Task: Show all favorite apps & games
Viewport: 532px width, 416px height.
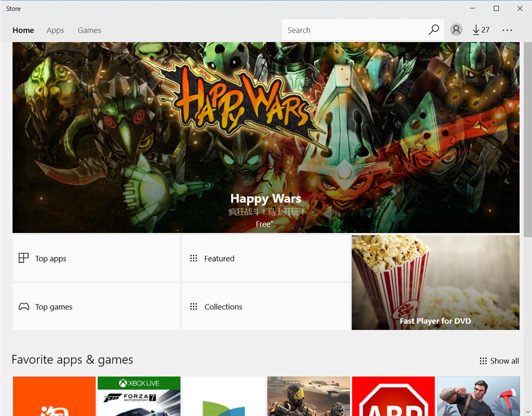Action: point(499,361)
